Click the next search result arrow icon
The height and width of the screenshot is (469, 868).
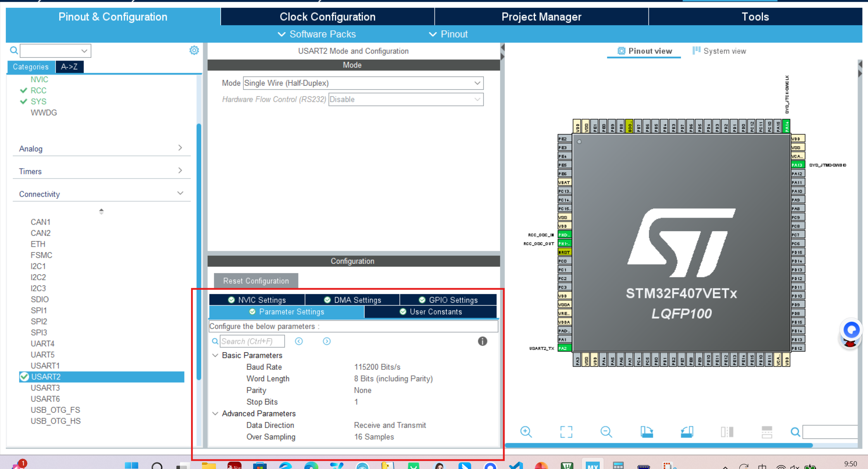pyautogui.click(x=327, y=341)
